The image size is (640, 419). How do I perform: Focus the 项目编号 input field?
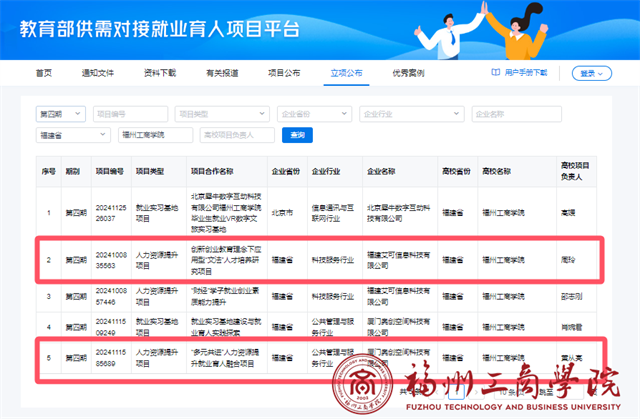click(x=131, y=114)
